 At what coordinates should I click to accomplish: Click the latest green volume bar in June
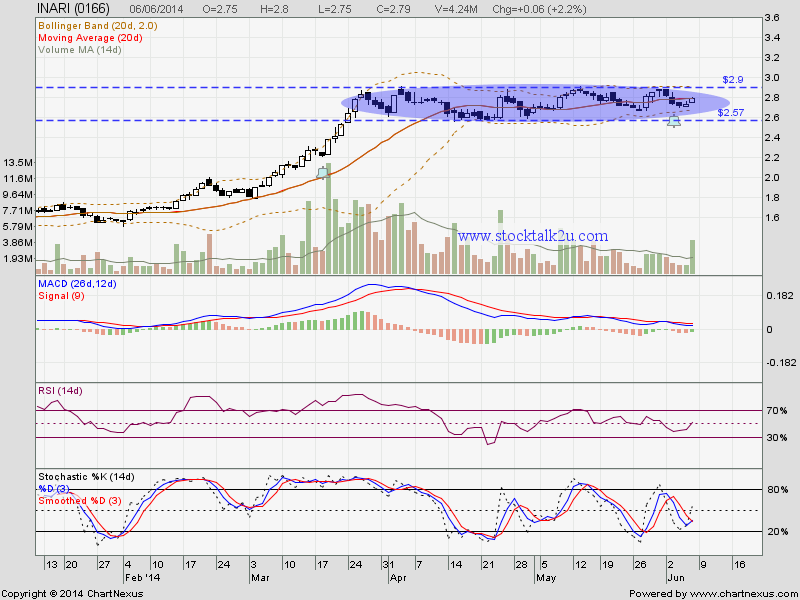pos(692,257)
